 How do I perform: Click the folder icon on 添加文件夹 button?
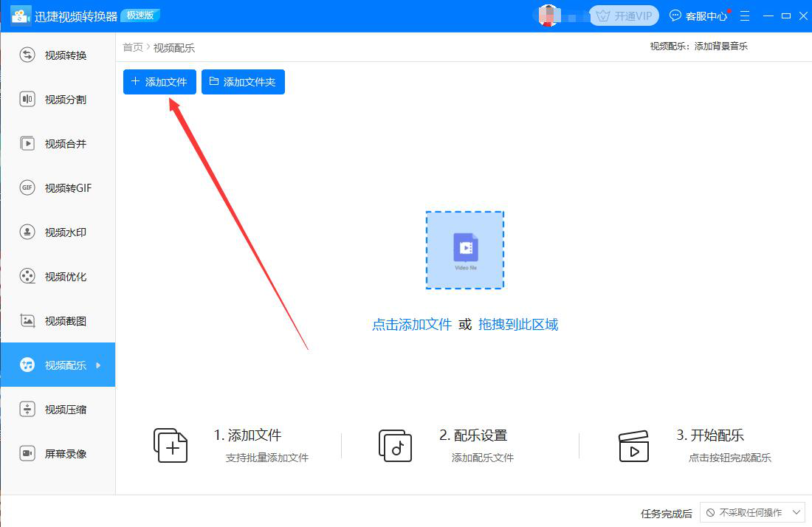pos(214,81)
